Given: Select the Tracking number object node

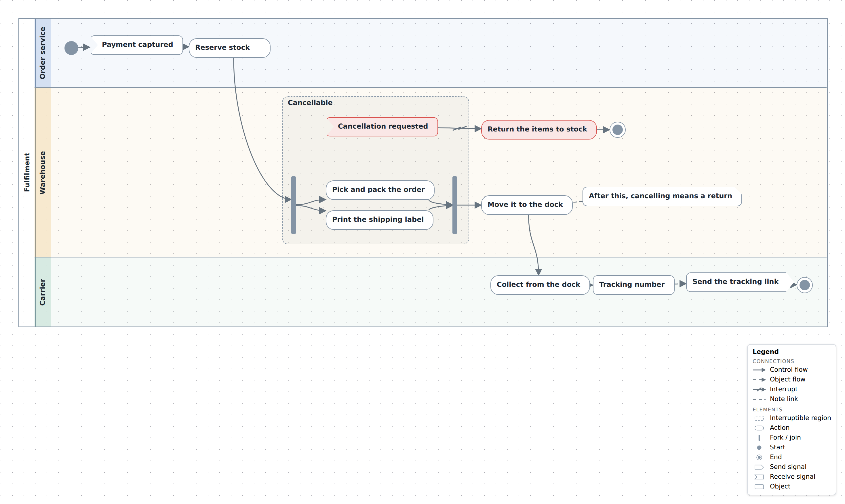Looking at the screenshot, I should coord(633,285).
